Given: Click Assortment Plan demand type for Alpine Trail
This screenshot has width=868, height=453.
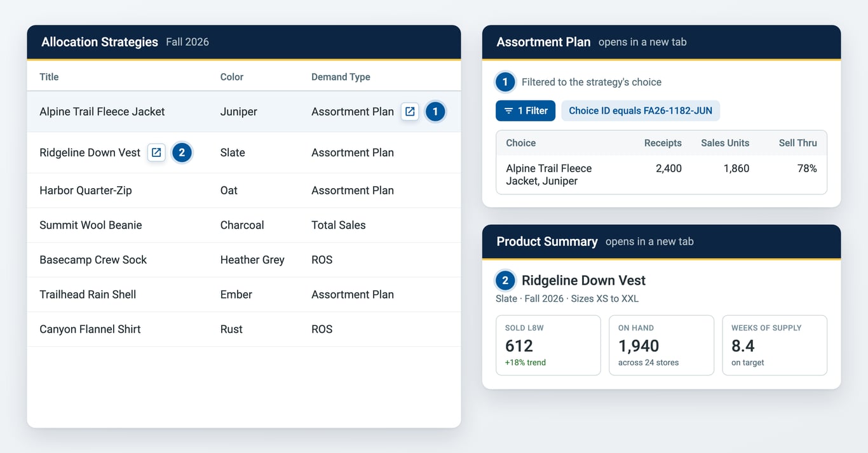Looking at the screenshot, I should pyautogui.click(x=353, y=111).
